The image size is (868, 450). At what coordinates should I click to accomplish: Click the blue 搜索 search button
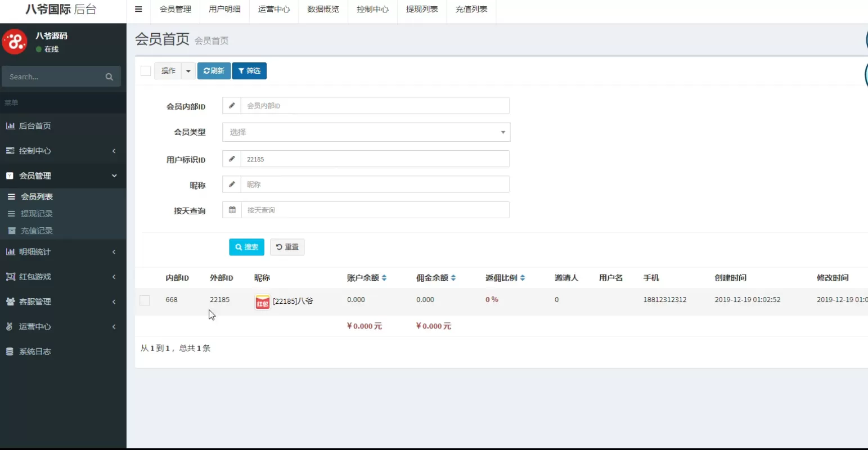(246, 247)
